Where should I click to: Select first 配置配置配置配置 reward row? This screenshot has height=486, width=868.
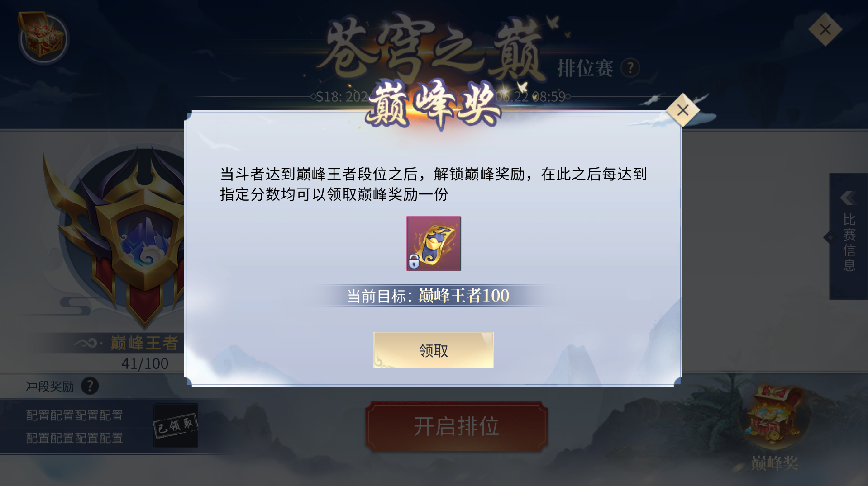75,415
